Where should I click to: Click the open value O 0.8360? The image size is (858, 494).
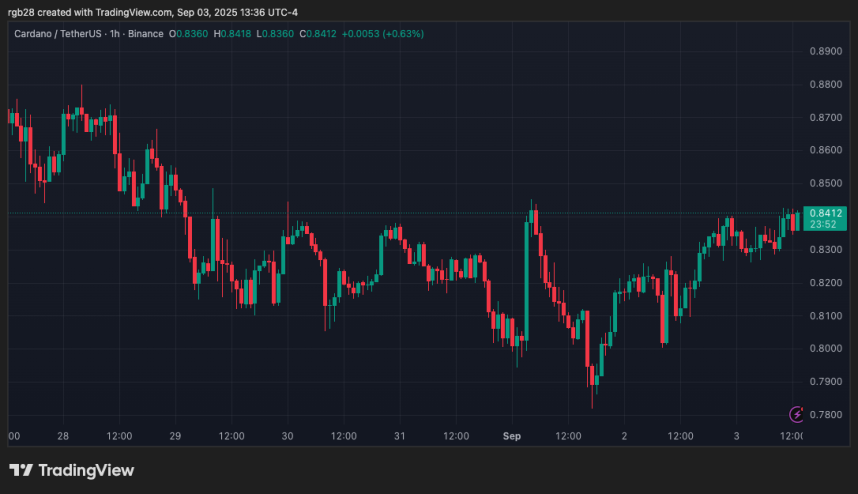[x=190, y=33]
